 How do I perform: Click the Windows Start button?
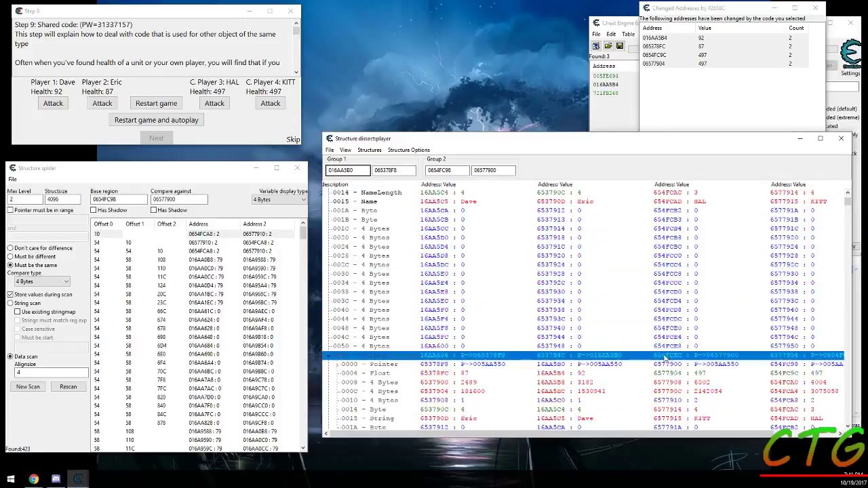(x=11, y=479)
